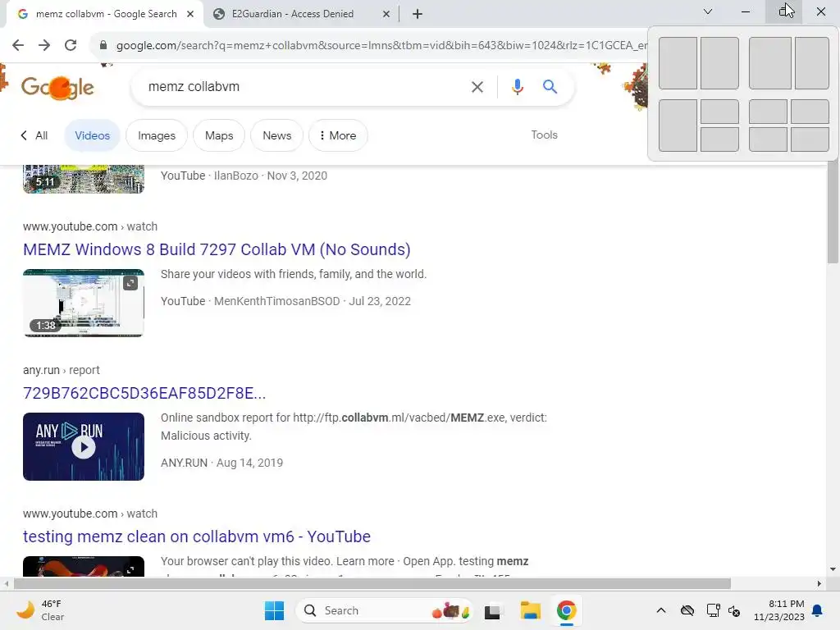Go forward using the browser forward arrow
The height and width of the screenshot is (630, 840).
[x=44, y=45]
